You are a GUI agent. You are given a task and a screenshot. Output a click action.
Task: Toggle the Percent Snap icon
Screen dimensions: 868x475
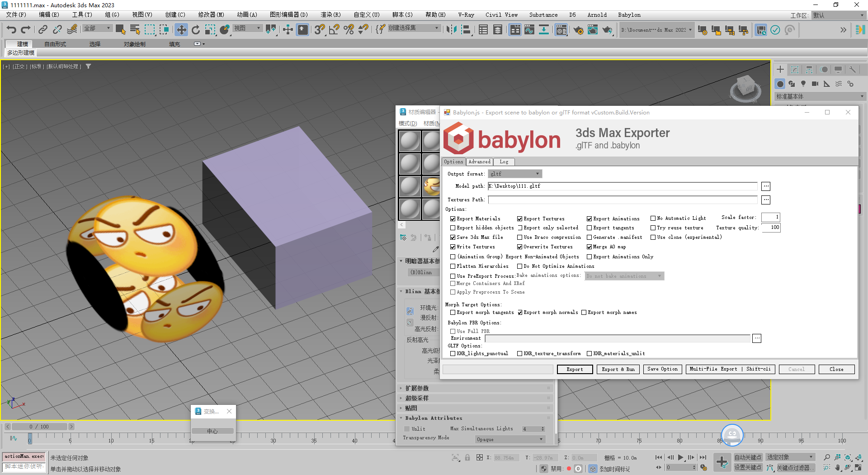(349, 30)
